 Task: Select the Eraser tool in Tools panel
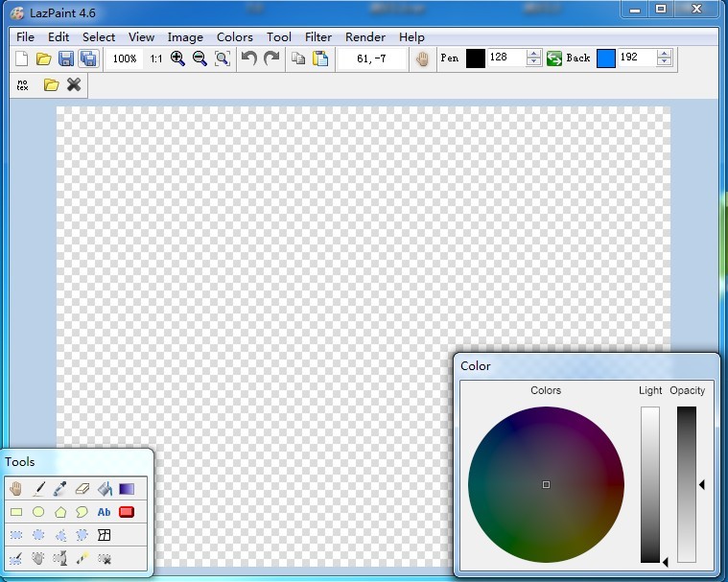point(82,489)
